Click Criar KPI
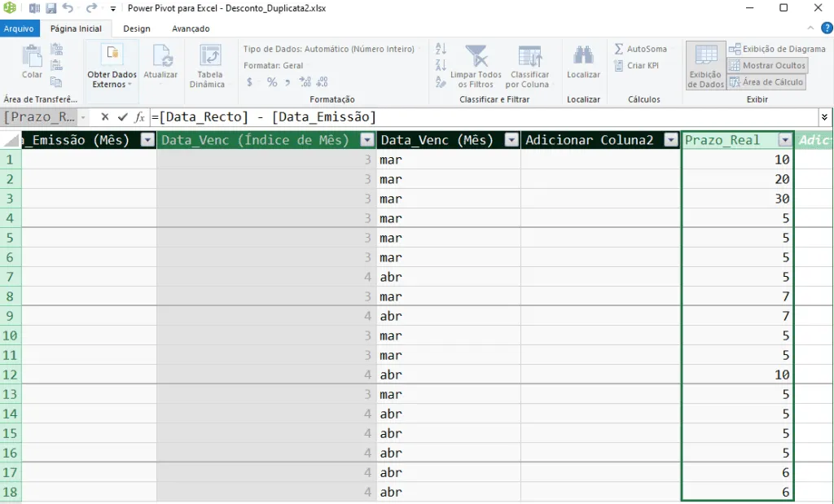Image resolution: width=834 pixels, height=504 pixels. pyautogui.click(x=637, y=65)
